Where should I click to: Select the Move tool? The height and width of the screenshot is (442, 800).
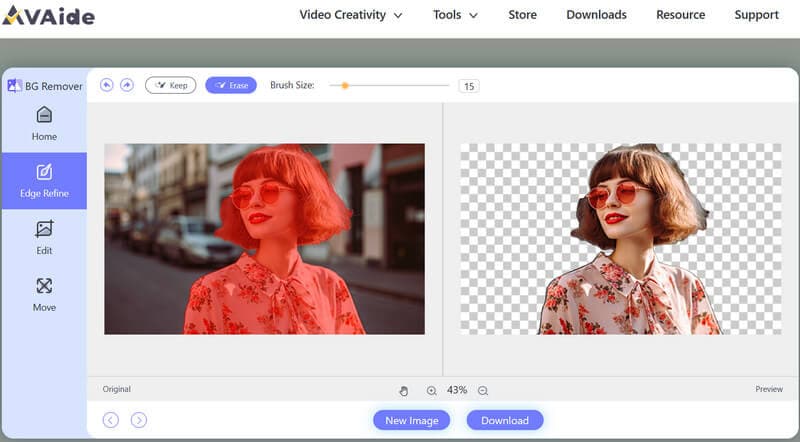point(44,294)
